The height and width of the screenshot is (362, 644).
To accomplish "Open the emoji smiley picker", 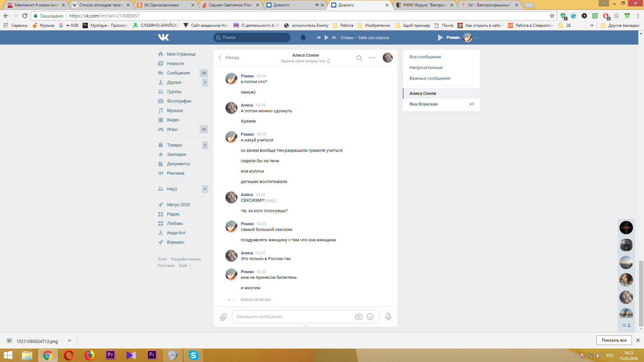I will pyautogui.click(x=370, y=317).
